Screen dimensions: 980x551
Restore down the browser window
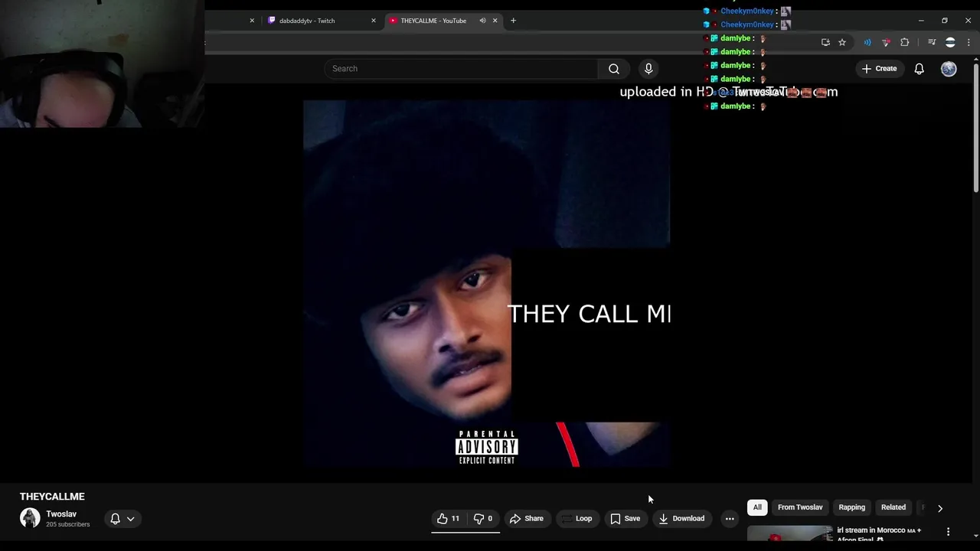click(945, 21)
